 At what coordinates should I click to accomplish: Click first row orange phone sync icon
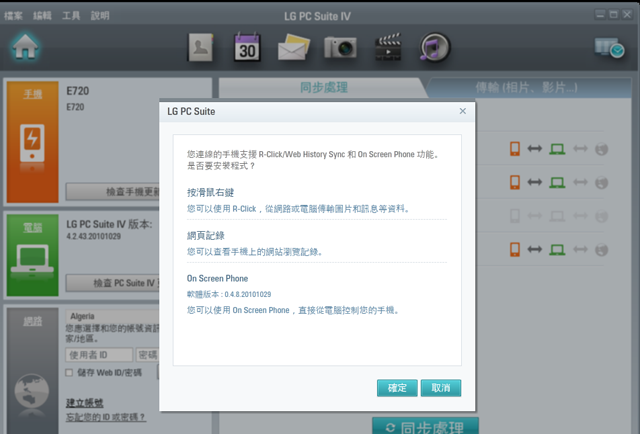[x=515, y=149]
